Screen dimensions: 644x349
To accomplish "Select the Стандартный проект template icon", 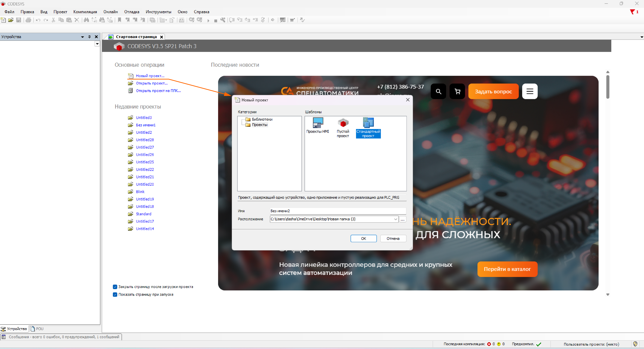I will (x=368, y=128).
